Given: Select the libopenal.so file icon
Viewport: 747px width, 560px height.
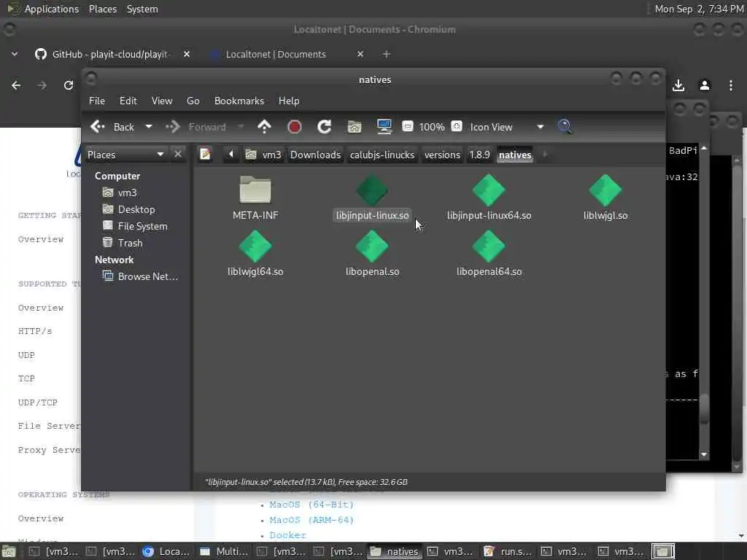Looking at the screenshot, I should click(x=372, y=246).
